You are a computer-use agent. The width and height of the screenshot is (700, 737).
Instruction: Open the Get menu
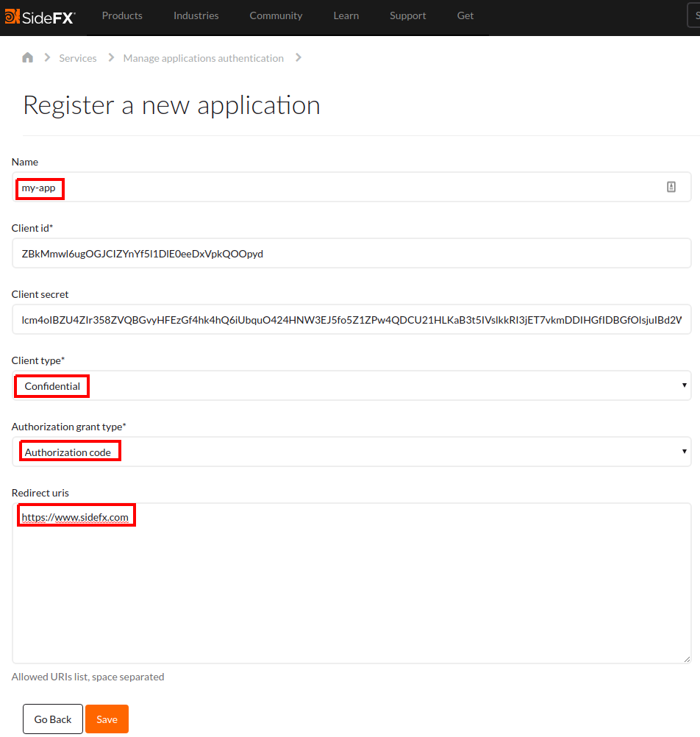pos(465,15)
